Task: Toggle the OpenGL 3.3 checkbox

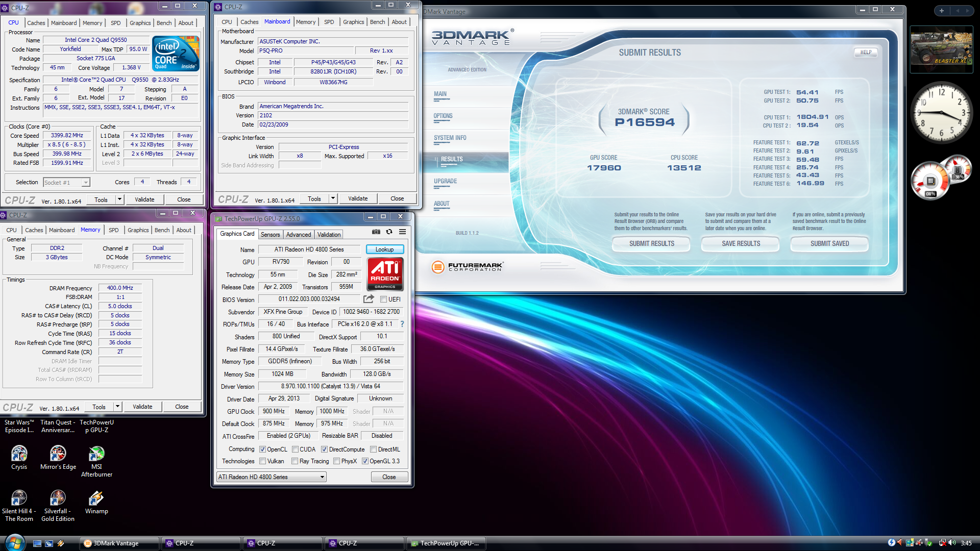Action: click(x=365, y=461)
